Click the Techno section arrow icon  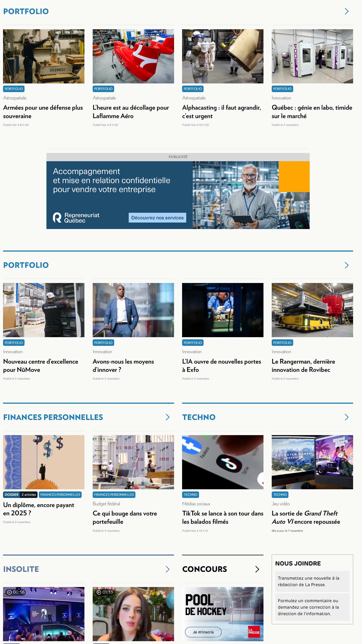click(346, 417)
